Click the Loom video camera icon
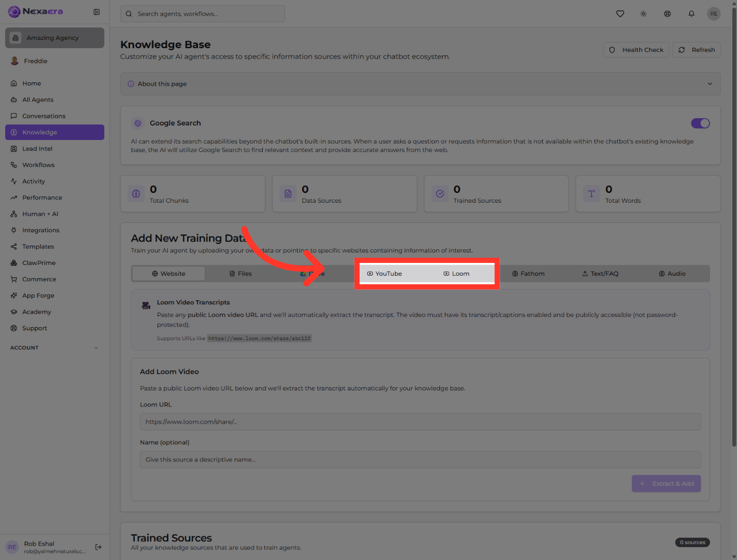The height and width of the screenshot is (560, 737). [x=146, y=305]
